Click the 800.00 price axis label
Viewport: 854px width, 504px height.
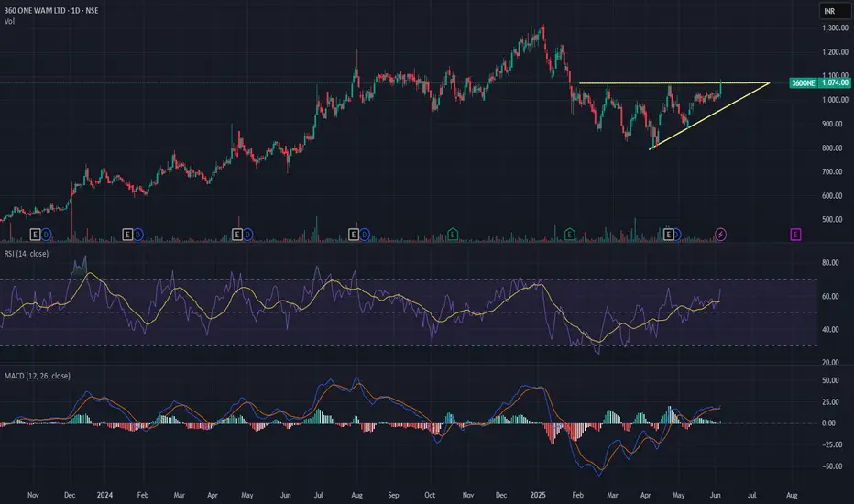[832, 148]
